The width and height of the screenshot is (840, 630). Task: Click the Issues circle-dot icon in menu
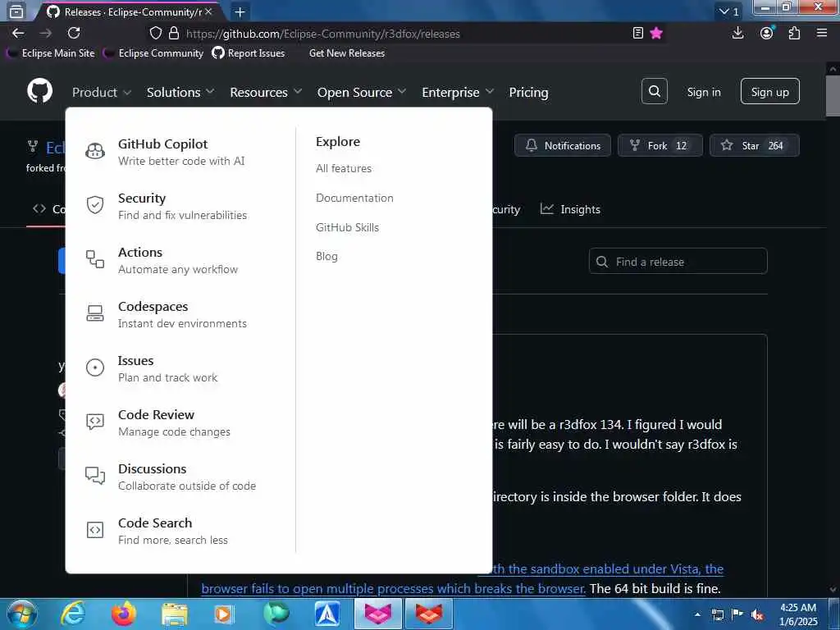pyautogui.click(x=95, y=367)
